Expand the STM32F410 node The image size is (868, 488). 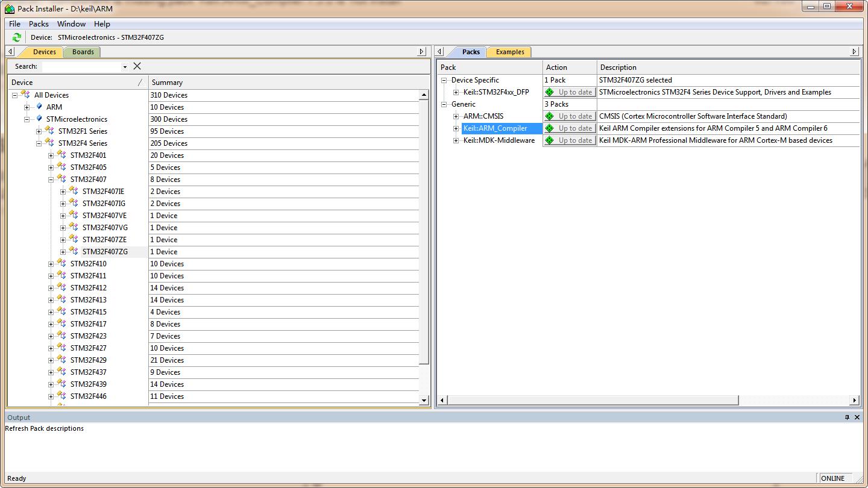(x=51, y=264)
